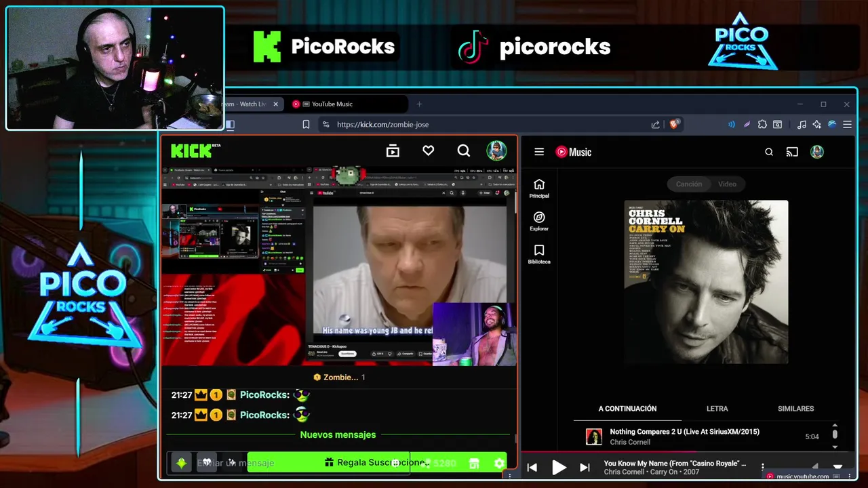Open YouTube Music account avatar
This screenshot has width=868, height=488.
[x=817, y=152]
